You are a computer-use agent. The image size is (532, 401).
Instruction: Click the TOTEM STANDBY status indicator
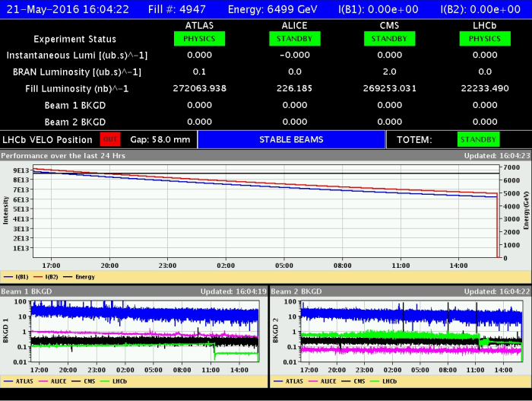(x=478, y=139)
